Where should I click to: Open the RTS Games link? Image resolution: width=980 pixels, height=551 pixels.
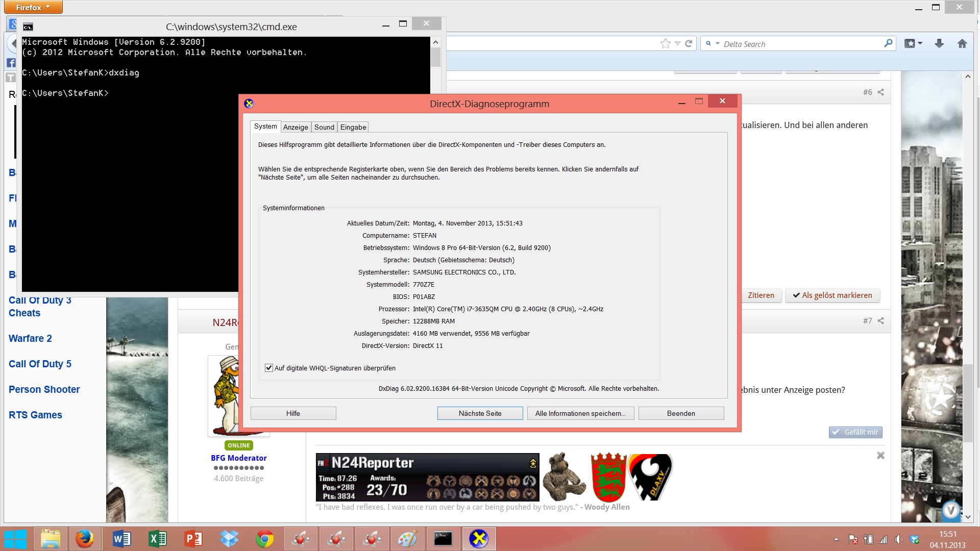coord(35,415)
